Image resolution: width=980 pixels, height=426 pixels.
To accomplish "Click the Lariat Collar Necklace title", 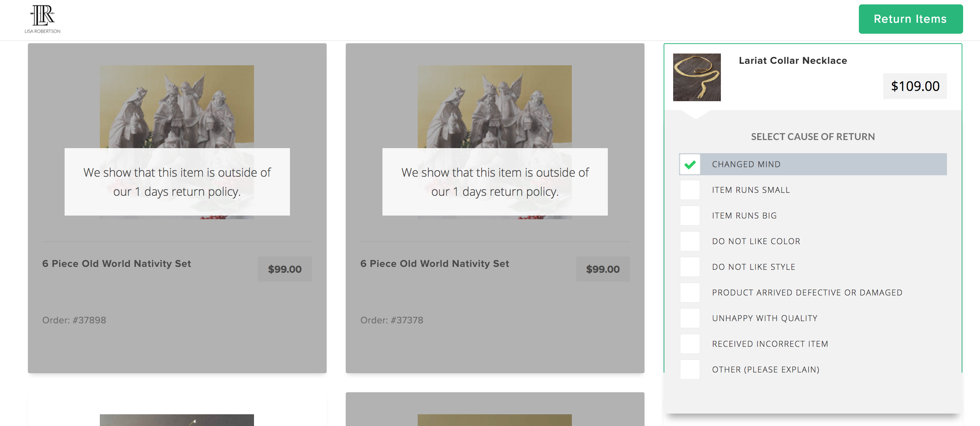I will pos(792,61).
